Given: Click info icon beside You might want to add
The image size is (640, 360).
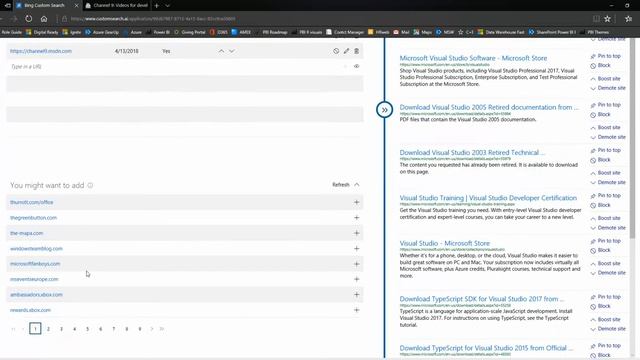Looking at the screenshot, I should tap(90, 185).
